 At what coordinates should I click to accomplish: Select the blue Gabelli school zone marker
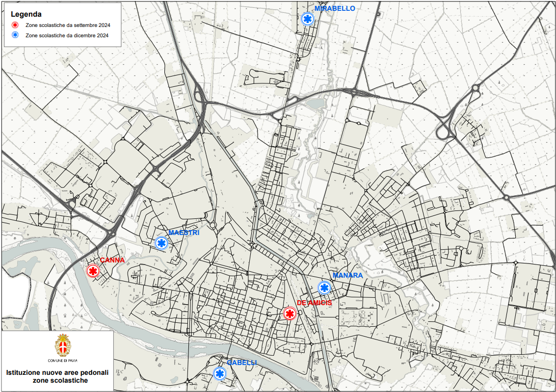click(x=220, y=374)
